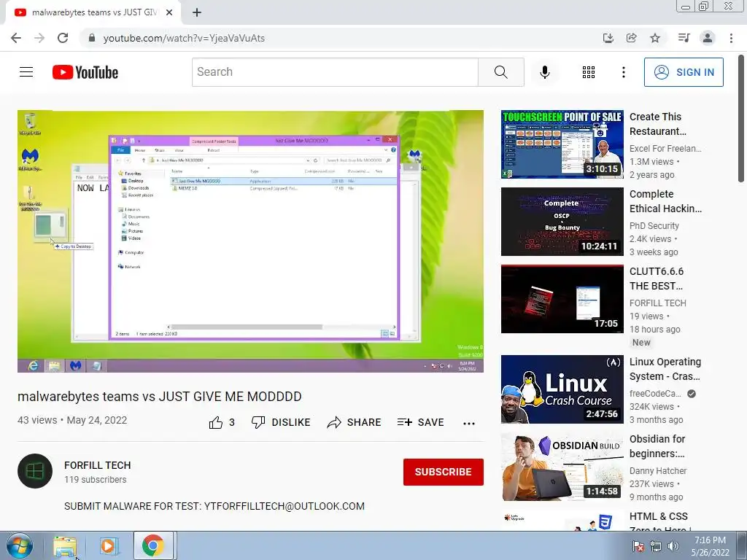Open the Linux Crash Course thumbnail
This screenshot has height=560, width=747.
[x=562, y=389]
